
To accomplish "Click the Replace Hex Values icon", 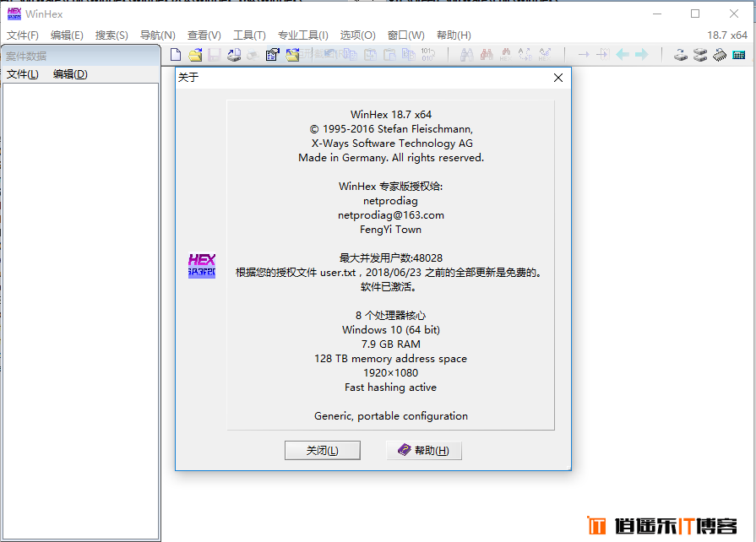I will 545,54.
